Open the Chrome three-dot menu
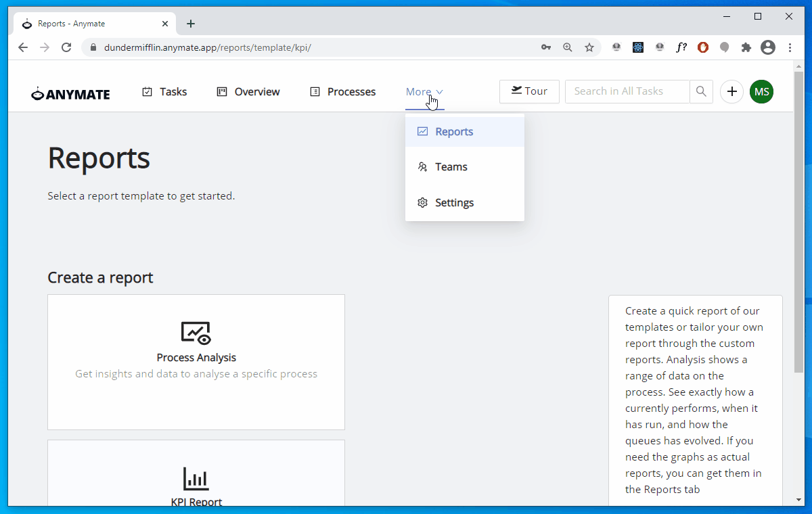 point(790,47)
